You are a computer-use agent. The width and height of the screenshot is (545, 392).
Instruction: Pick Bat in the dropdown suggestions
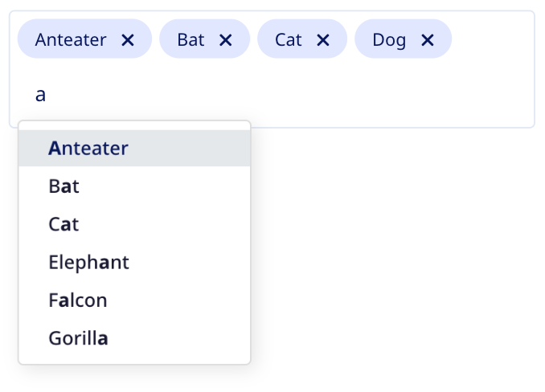coord(64,186)
